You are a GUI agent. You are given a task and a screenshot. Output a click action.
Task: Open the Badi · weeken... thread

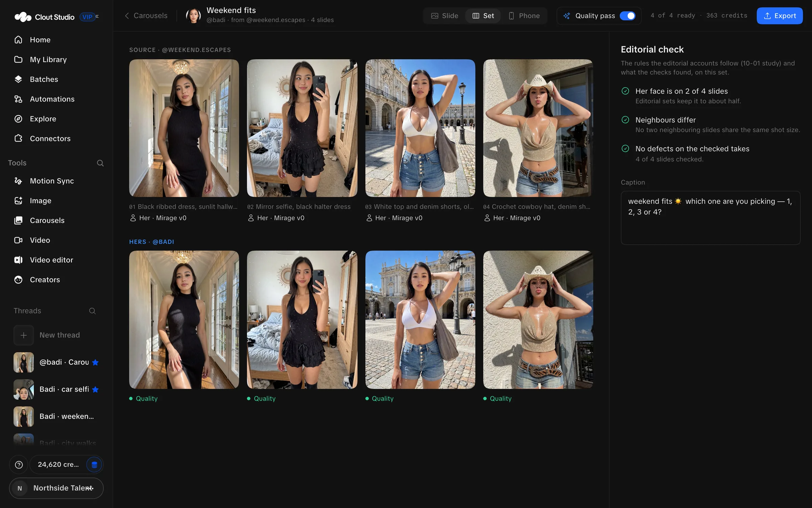56,417
